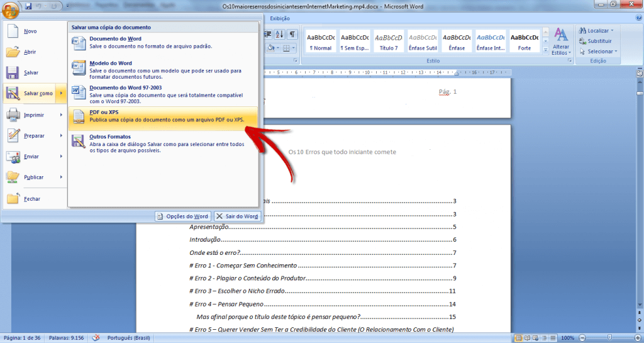
Task: Expand the Publicar submenu arrow
Action: click(x=61, y=177)
